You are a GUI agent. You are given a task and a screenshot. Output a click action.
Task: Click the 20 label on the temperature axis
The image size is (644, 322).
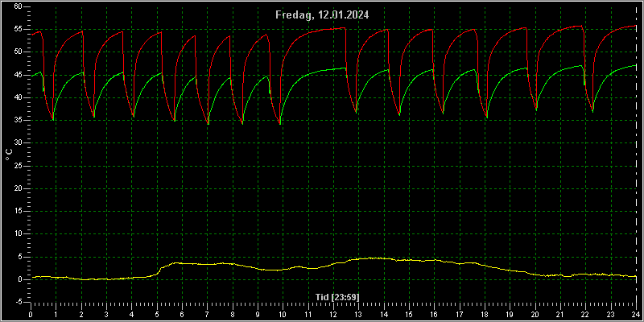click(17, 188)
